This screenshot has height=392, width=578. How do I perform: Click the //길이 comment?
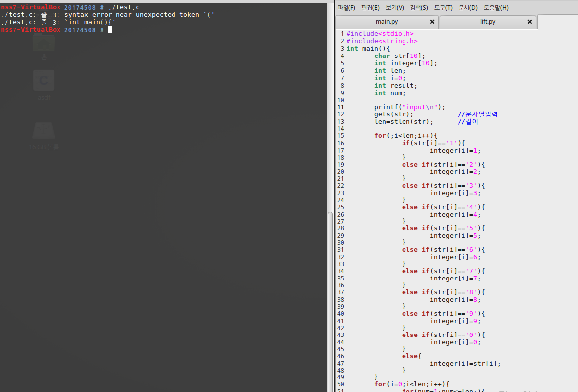click(468, 121)
